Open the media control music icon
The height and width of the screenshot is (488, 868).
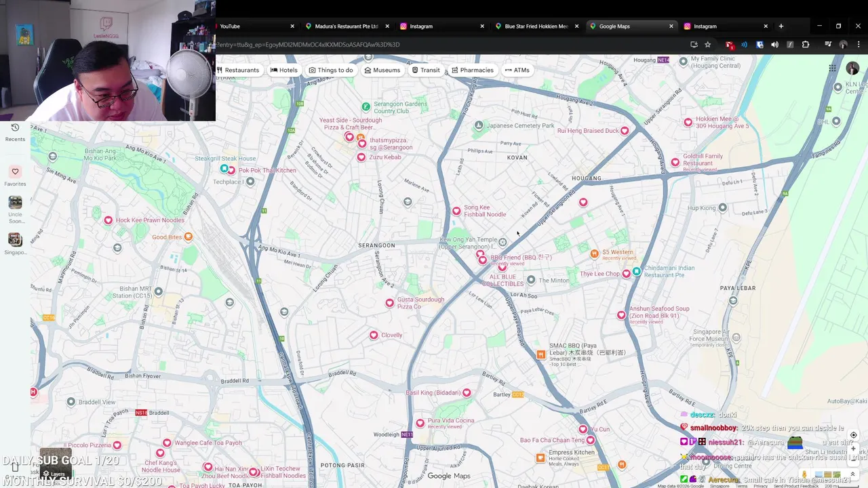(x=828, y=45)
